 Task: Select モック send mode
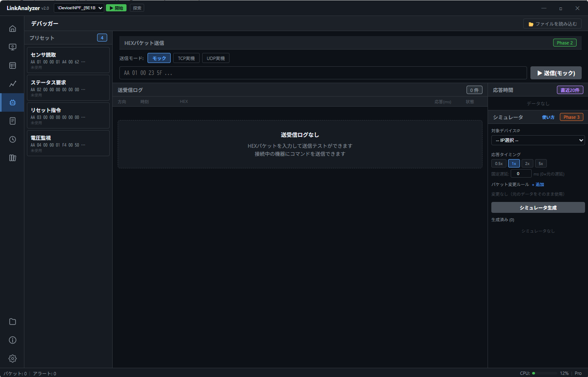coord(159,58)
